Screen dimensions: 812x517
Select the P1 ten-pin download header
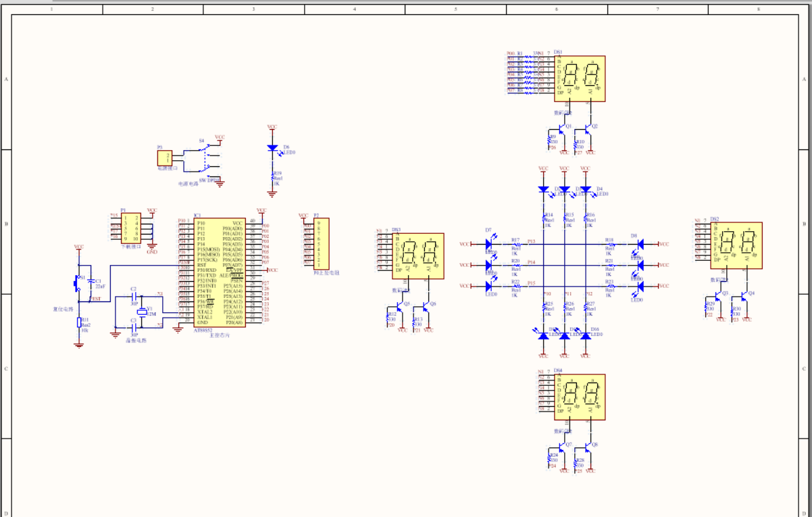[x=131, y=228]
